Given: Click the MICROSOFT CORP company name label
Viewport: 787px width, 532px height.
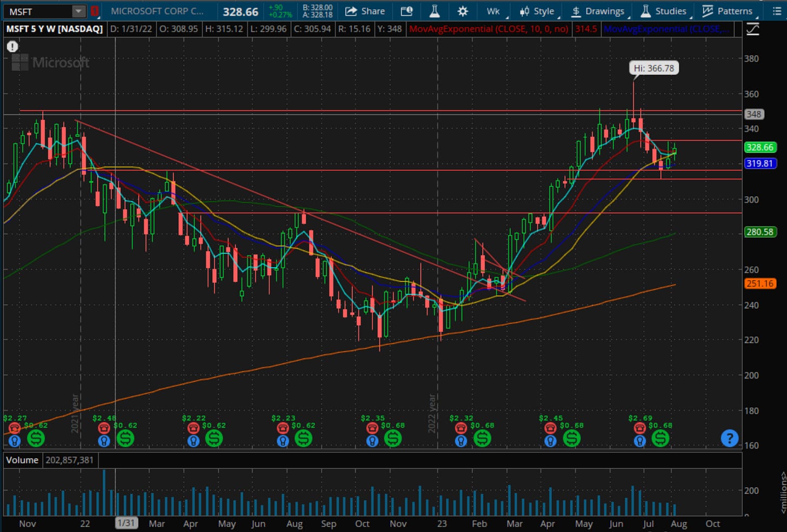Looking at the screenshot, I should click(x=157, y=11).
